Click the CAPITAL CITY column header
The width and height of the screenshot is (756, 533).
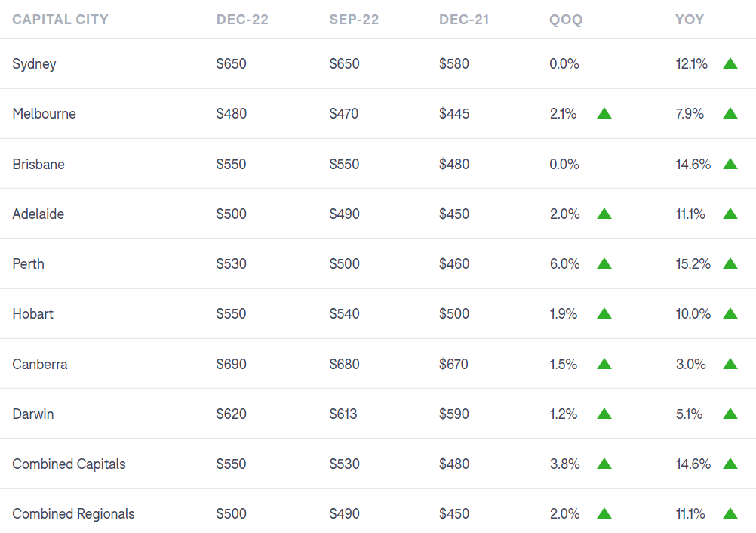(60, 20)
